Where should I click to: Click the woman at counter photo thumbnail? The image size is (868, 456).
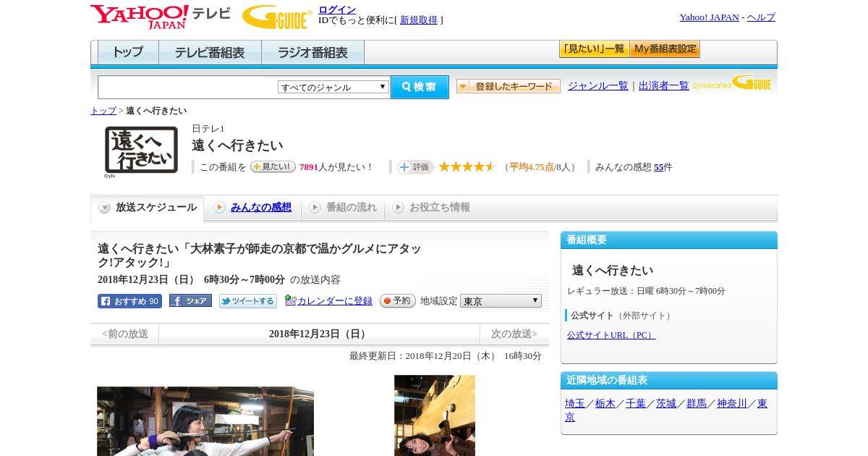point(435,415)
